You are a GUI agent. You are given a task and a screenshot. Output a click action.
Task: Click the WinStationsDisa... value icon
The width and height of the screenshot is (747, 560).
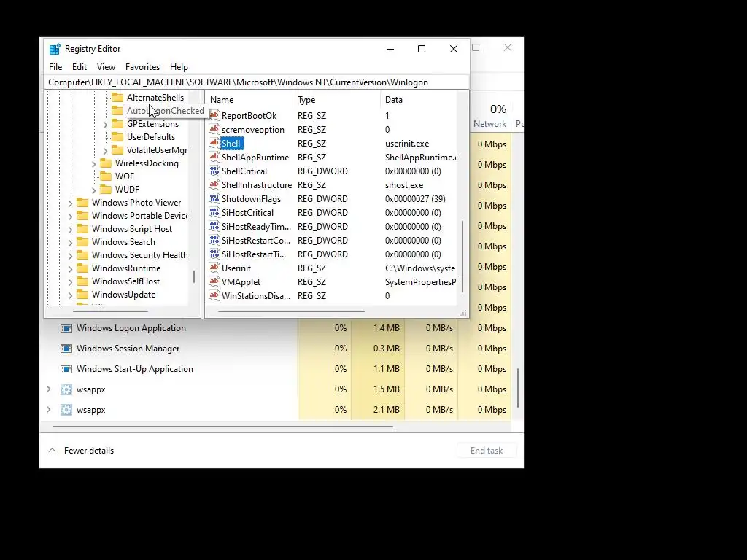214,295
